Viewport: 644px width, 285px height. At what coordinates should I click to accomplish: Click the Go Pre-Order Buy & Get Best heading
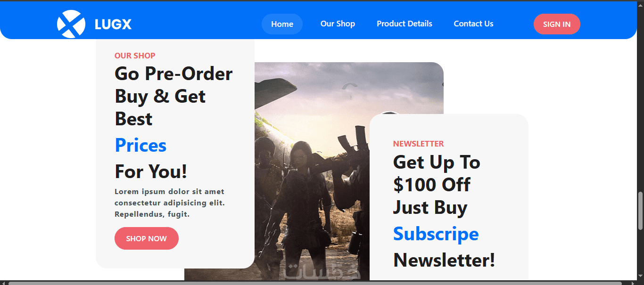(173, 96)
